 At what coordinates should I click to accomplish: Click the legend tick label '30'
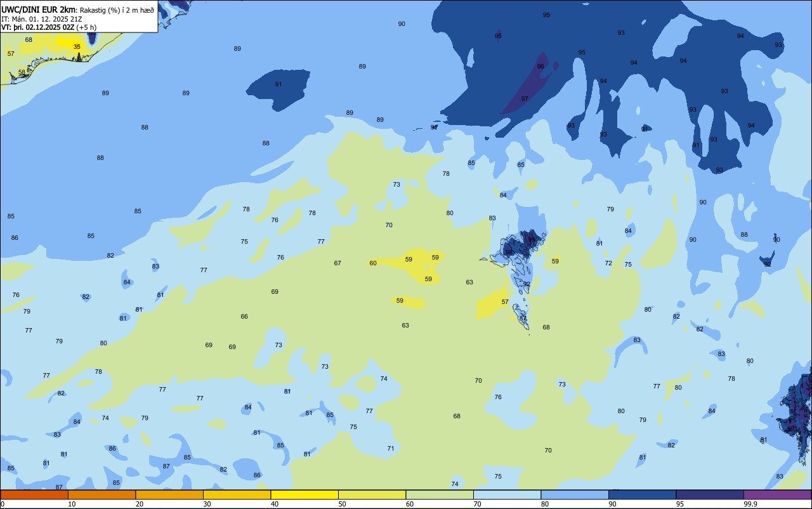coord(207,504)
